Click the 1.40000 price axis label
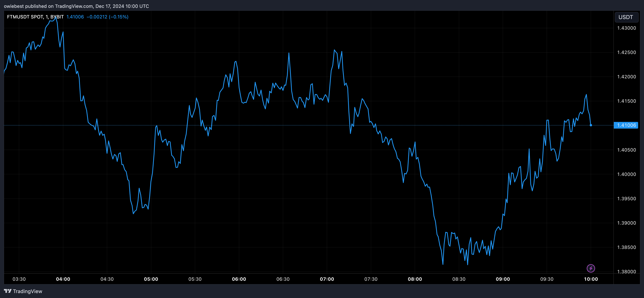Image resolution: width=644 pixels, height=298 pixels. pyautogui.click(x=627, y=174)
